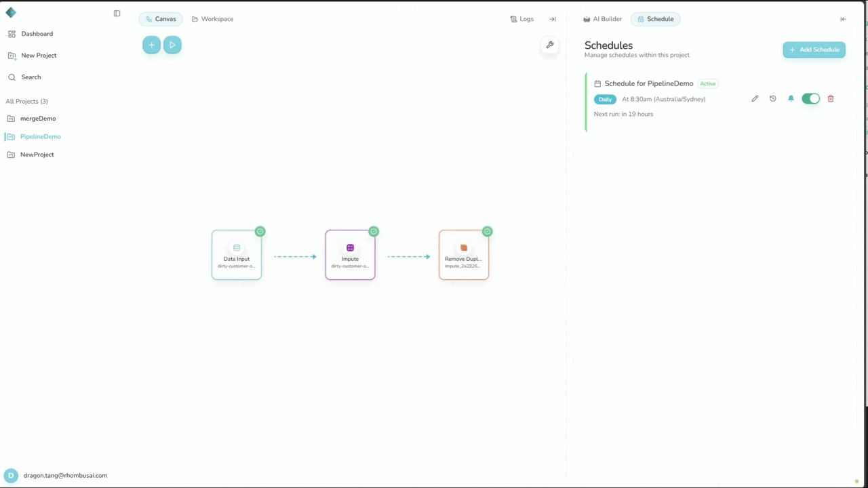Click the plus add node button
Screen dimensions: 868x488
point(151,45)
